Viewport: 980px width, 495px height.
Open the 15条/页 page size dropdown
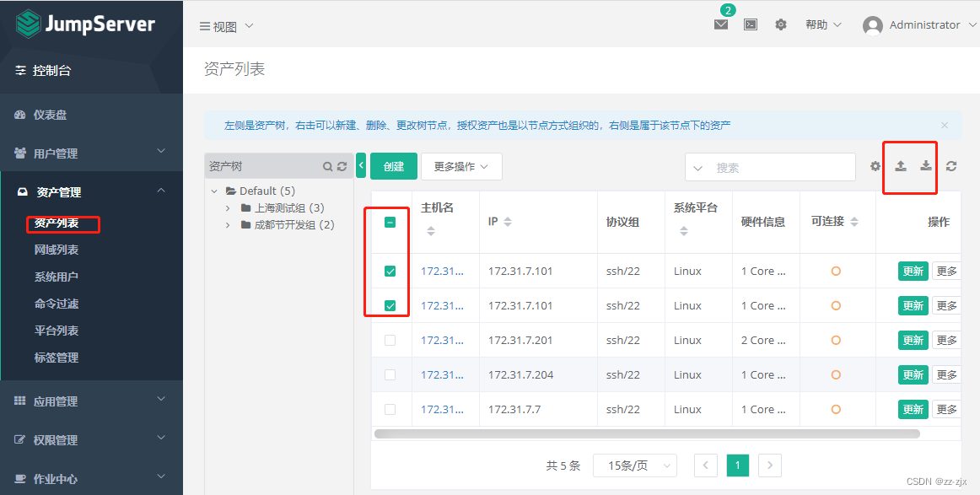(634, 465)
